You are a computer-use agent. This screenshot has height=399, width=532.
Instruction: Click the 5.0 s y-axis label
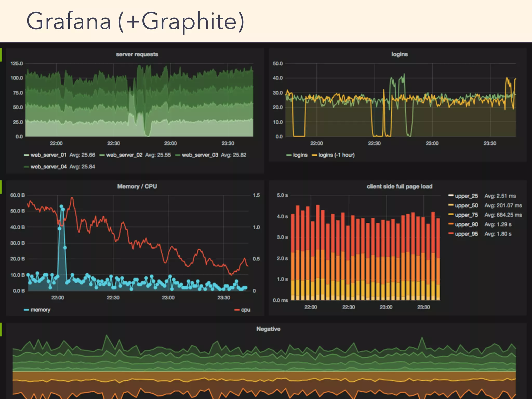click(282, 195)
